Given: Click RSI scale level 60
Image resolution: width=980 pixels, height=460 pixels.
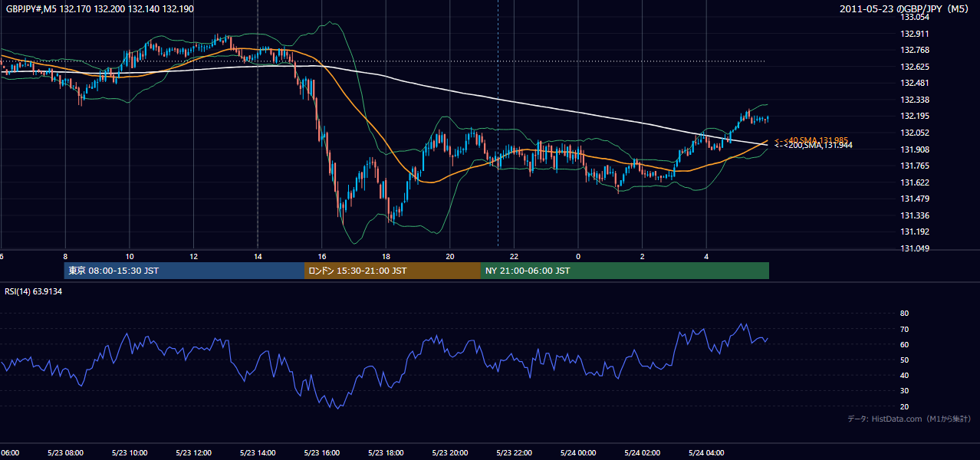Looking at the screenshot, I should [x=904, y=344].
